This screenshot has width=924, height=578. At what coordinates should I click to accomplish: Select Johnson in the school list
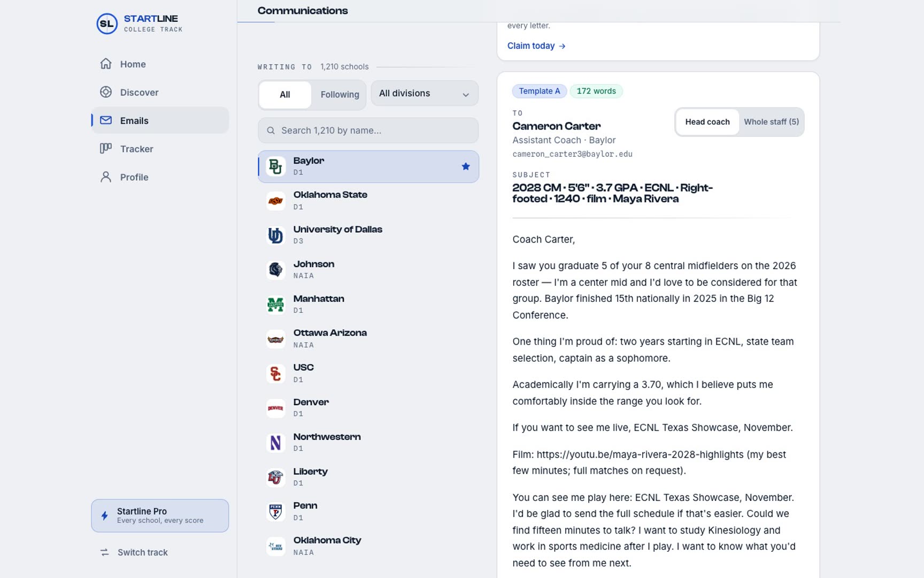tap(368, 270)
